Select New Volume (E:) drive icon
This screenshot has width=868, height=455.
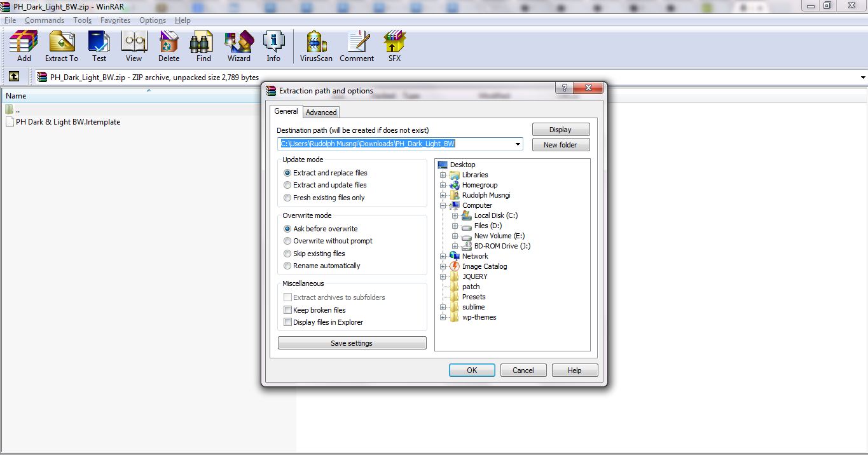tap(467, 236)
